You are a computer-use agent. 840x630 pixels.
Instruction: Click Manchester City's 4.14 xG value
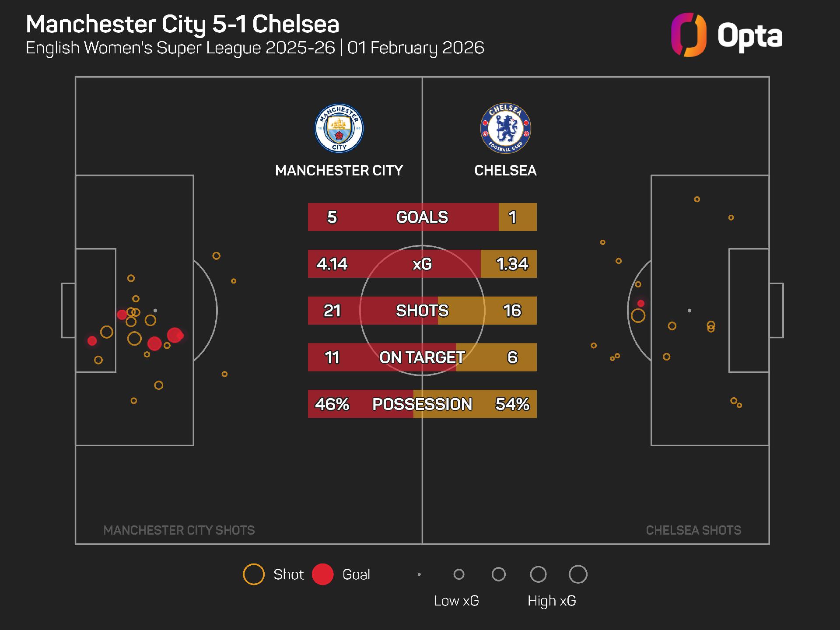click(x=332, y=264)
